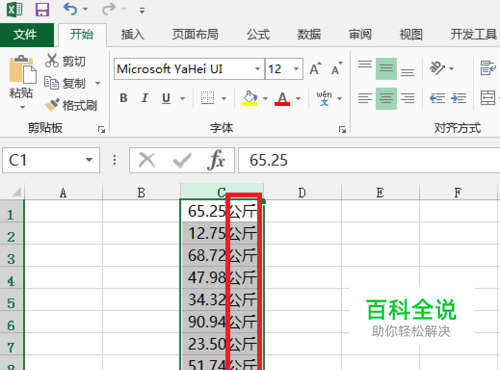Apply red font color with A icon

[282, 98]
